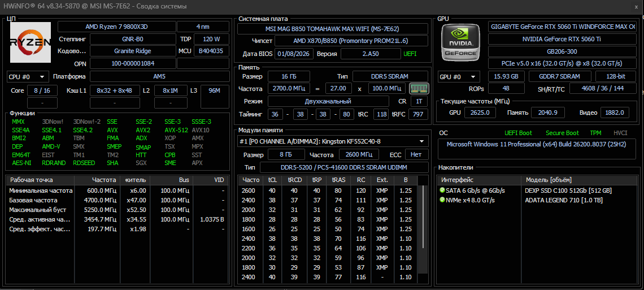Click the 120 W TDP field
This screenshot has width=644, height=290.
[211, 40]
